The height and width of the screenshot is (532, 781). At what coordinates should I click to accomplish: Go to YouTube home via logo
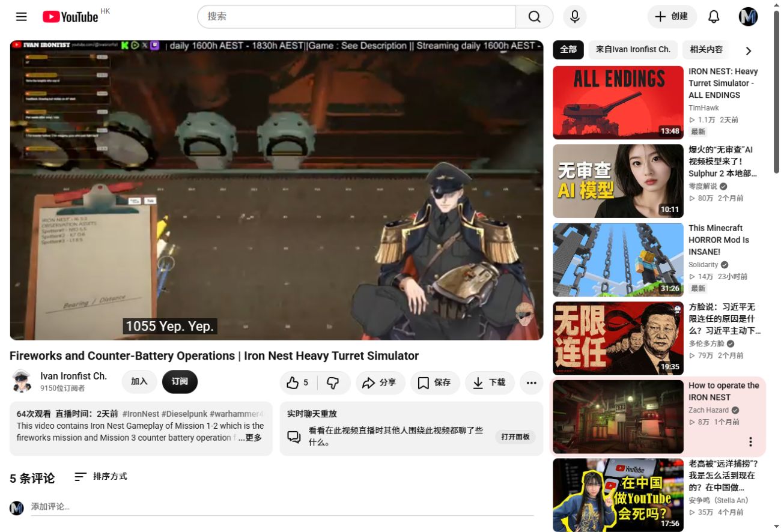[x=70, y=17]
